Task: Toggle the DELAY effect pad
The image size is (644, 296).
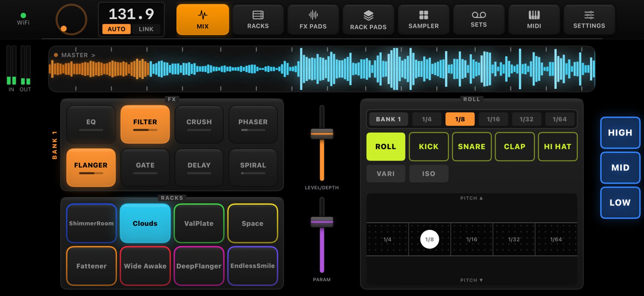Action: tap(199, 167)
